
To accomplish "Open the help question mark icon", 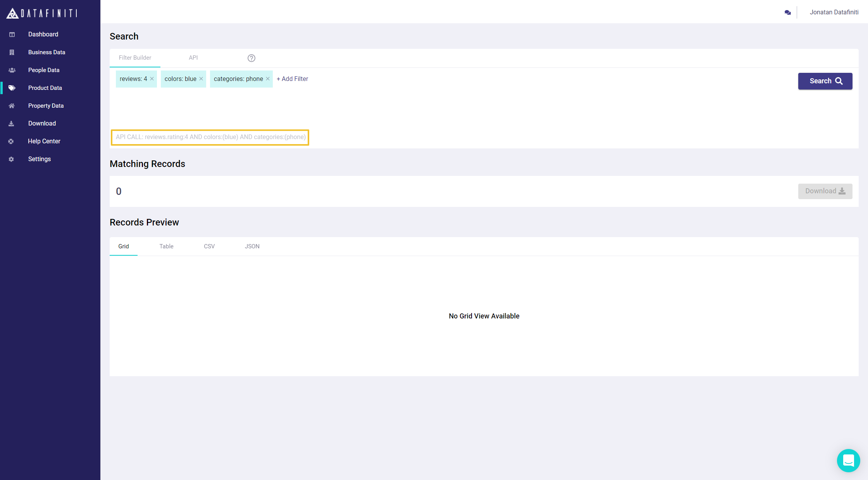I will point(251,58).
